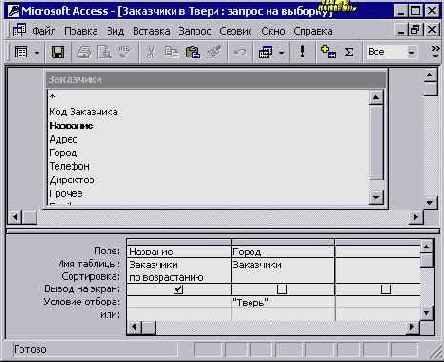Click the "Тверь" criteria cell
The image size is (444, 362).
283,302
